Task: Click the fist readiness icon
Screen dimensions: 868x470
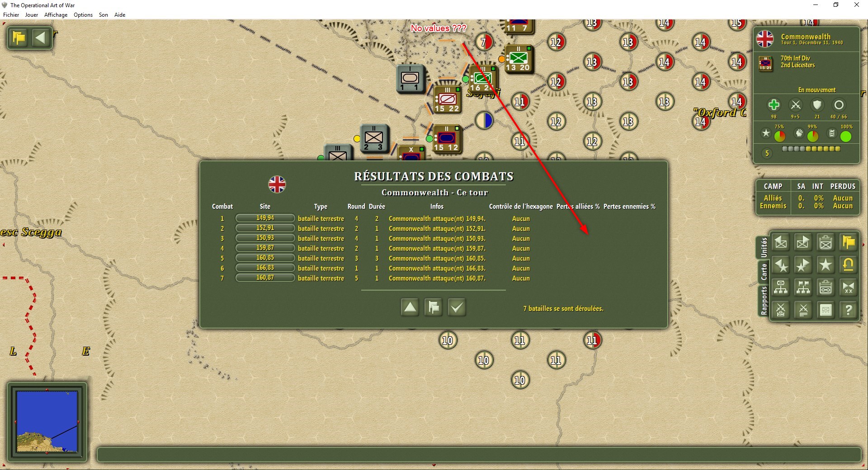Action: pos(799,133)
